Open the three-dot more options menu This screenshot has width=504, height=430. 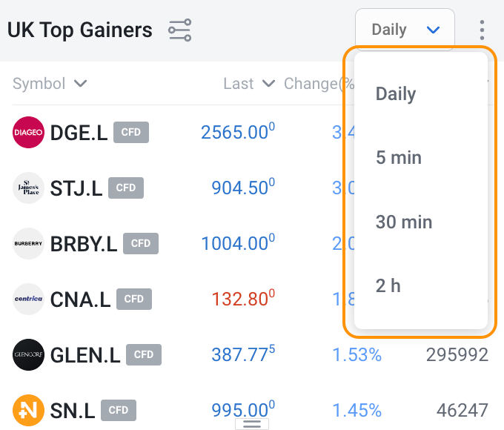482,30
